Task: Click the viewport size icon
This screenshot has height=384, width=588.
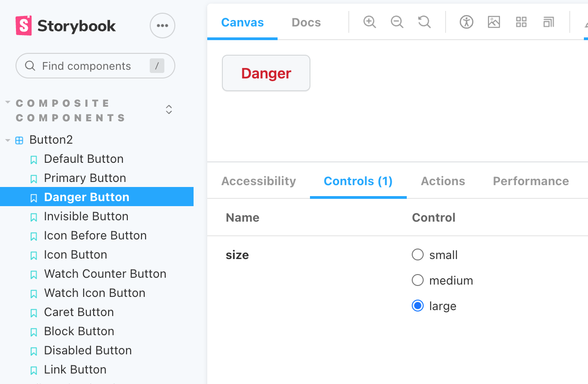Action: click(x=549, y=22)
